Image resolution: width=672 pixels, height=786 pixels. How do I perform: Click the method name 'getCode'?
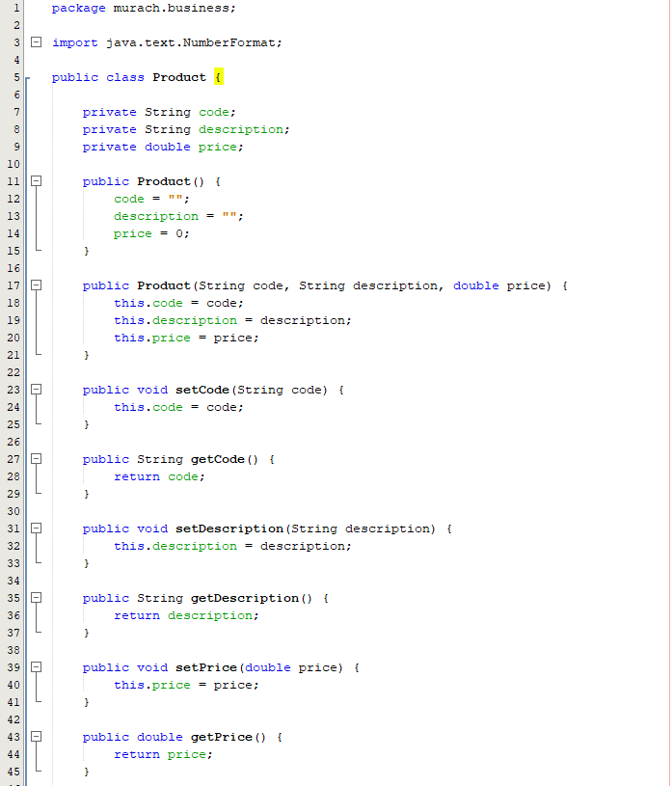pyautogui.click(x=218, y=459)
